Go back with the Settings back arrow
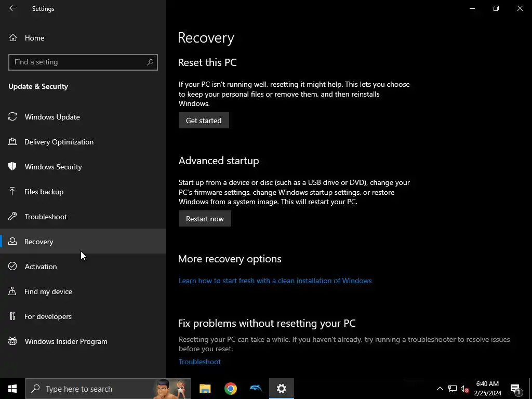 (x=12, y=8)
